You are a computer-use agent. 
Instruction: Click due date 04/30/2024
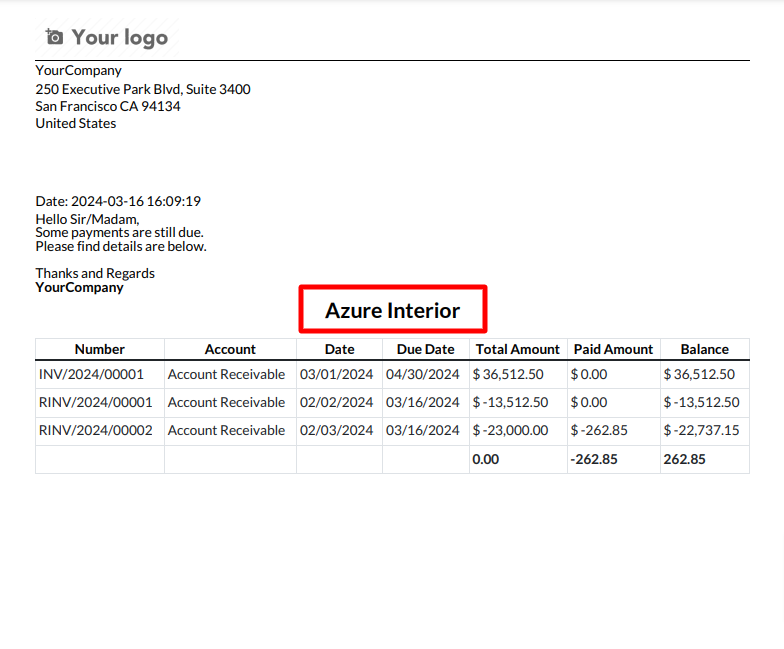coord(422,374)
